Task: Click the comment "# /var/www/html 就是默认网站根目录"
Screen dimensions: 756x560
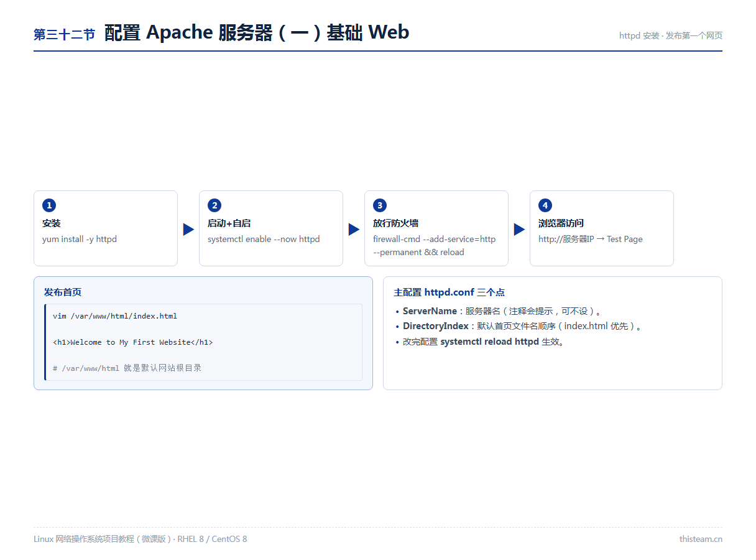Action: pyautogui.click(x=127, y=368)
